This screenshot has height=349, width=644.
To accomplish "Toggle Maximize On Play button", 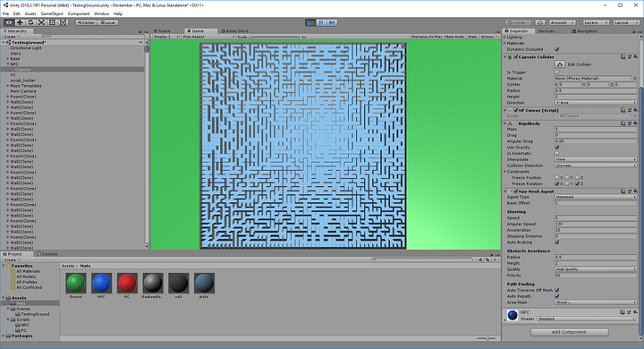I will pyautogui.click(x=427, y=37).
